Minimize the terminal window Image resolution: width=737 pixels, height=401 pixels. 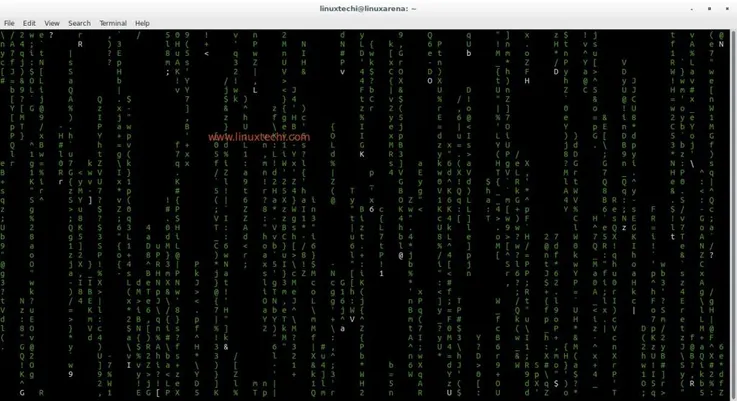pos(692,9)
